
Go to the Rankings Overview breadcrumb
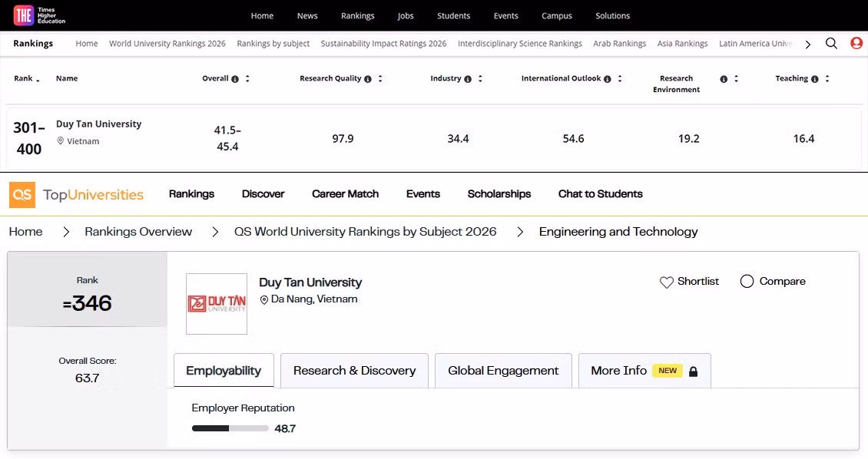138,232
